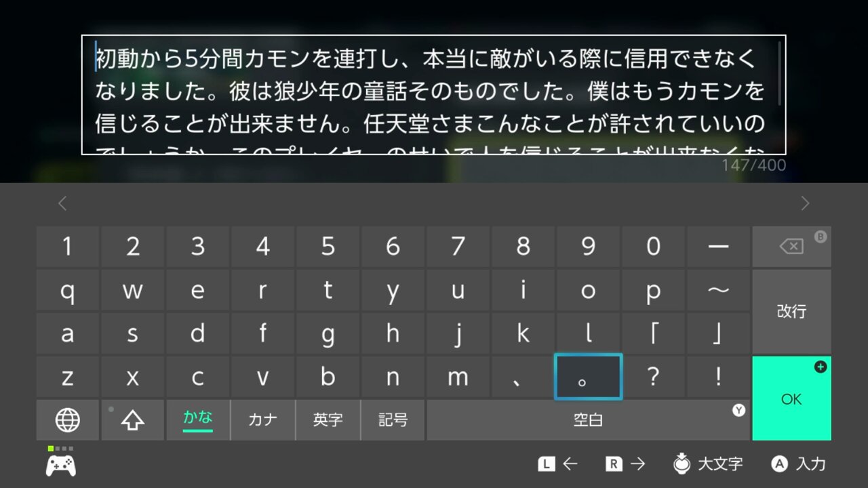The image size is (868, 488).
Task: Insert a line break with 改行
Action: [791, 312]
